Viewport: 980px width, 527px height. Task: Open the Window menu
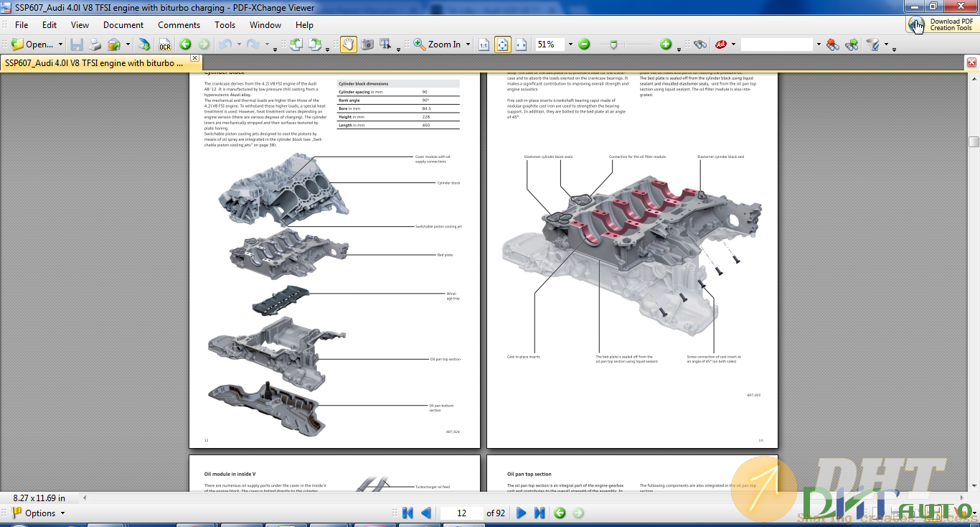point(265,24)
